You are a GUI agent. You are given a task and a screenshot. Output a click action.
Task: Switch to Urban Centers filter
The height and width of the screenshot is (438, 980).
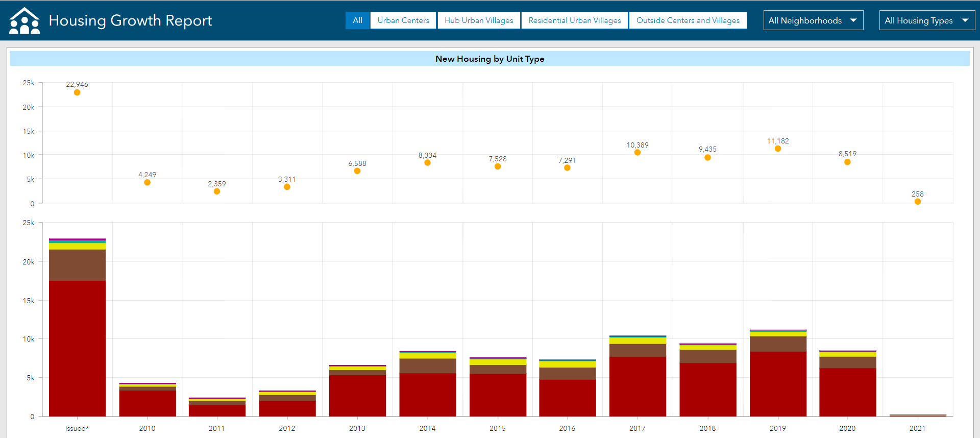(x=403, y=20)
